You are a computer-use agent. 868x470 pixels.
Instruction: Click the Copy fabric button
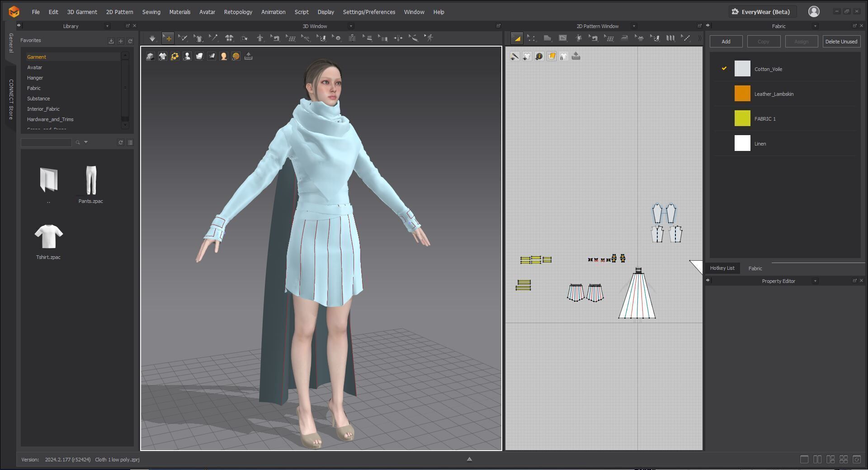764,42
